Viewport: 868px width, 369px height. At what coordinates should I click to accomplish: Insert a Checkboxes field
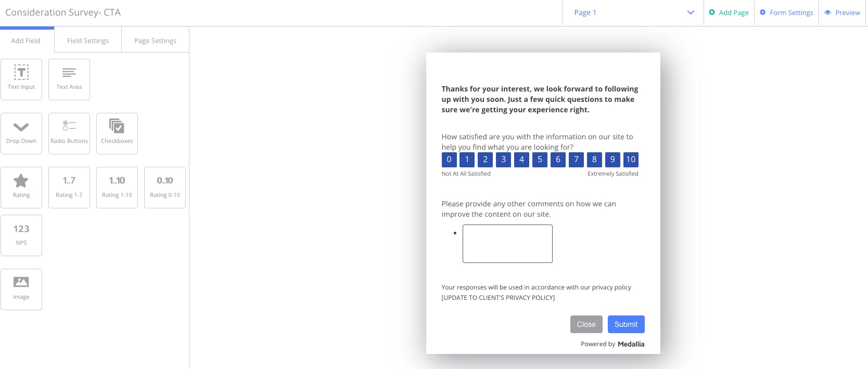(117, 134)
